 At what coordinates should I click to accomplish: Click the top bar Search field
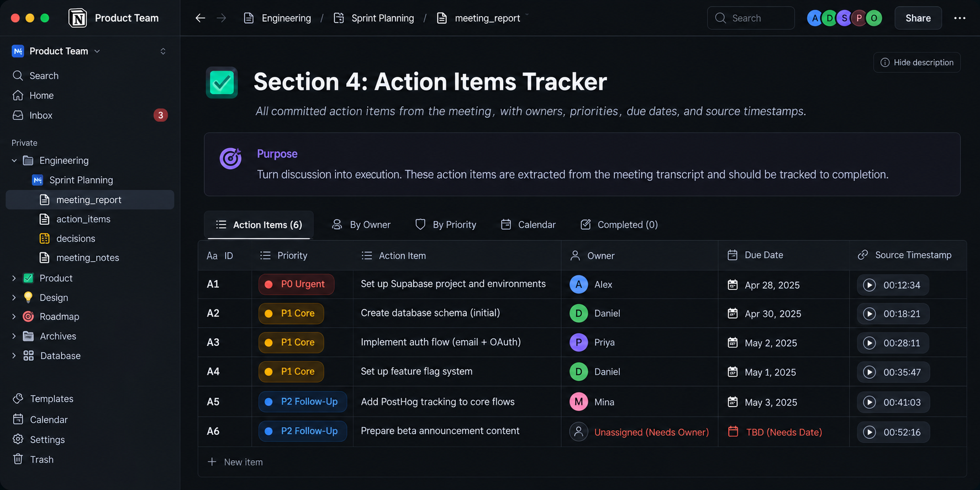[x=751, y=18]
